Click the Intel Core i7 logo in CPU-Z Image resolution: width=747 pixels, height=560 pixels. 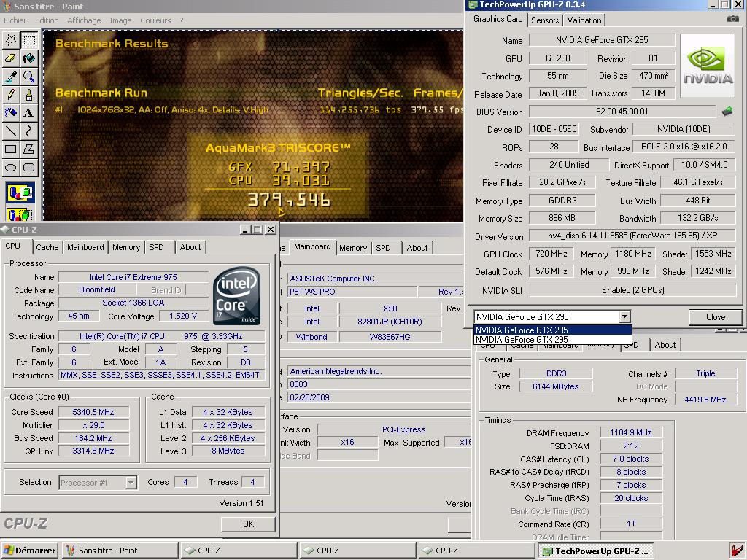coord(237,296)
